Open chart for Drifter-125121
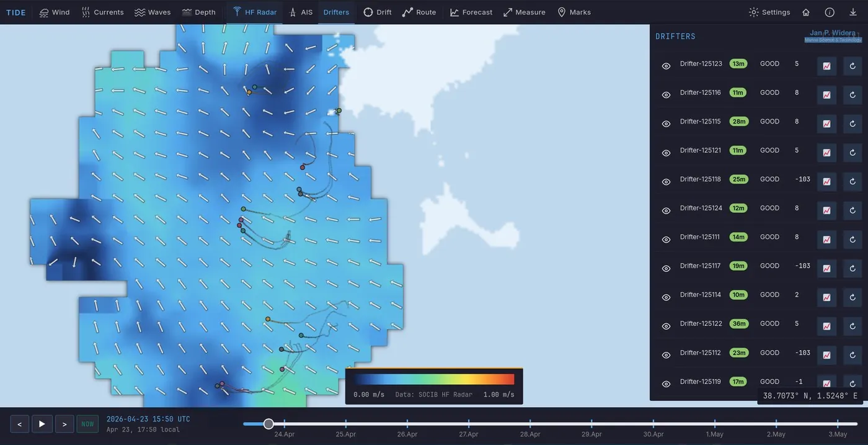The width and height of the screenshot is (868, 445). click(x=826, y=153)
